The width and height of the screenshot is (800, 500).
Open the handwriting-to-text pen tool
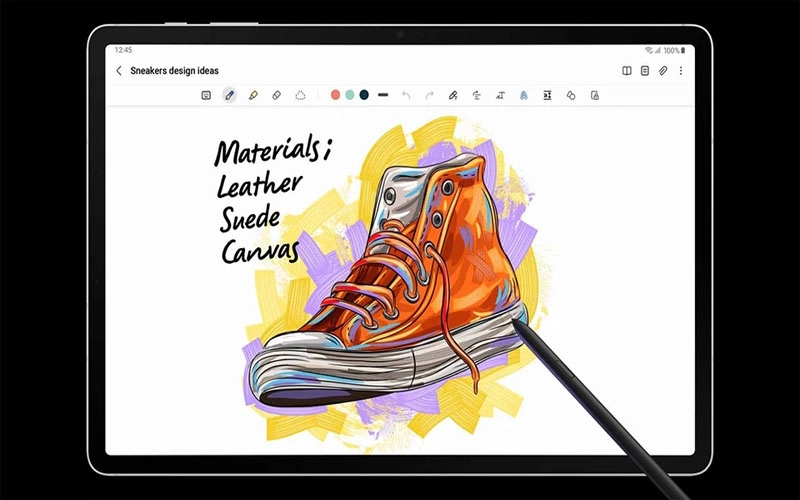(453, 95)
